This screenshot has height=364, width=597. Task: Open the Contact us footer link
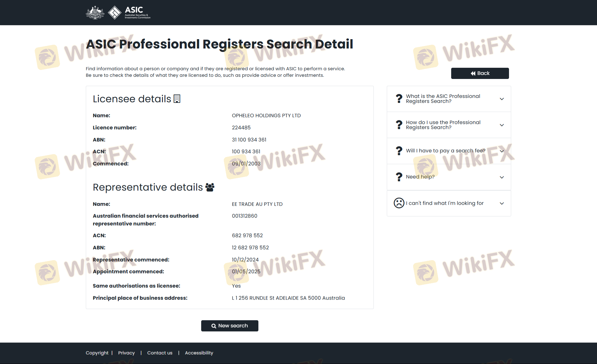160,353
